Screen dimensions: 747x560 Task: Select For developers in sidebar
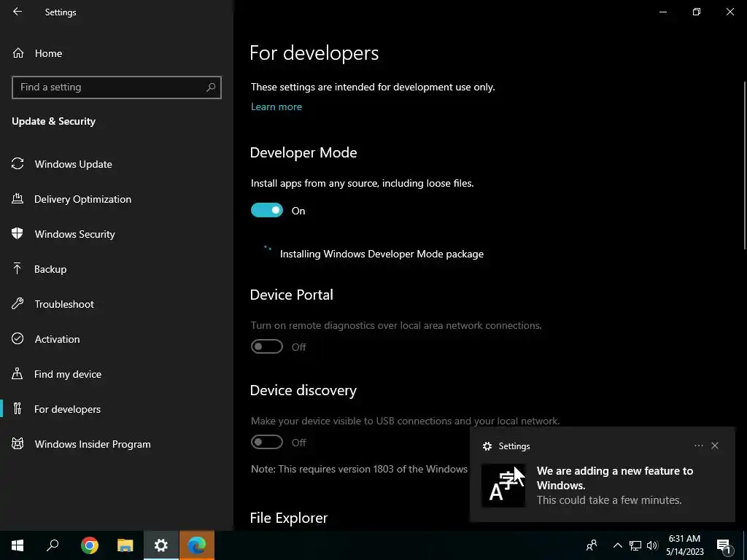click(117, 409)
